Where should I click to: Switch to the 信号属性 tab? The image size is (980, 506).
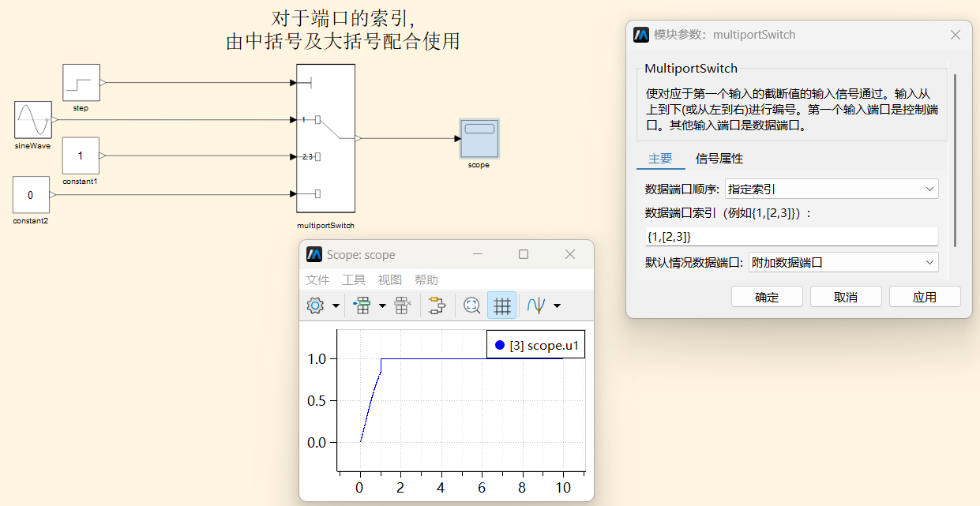pyautogui.click(x=719, y=159)
